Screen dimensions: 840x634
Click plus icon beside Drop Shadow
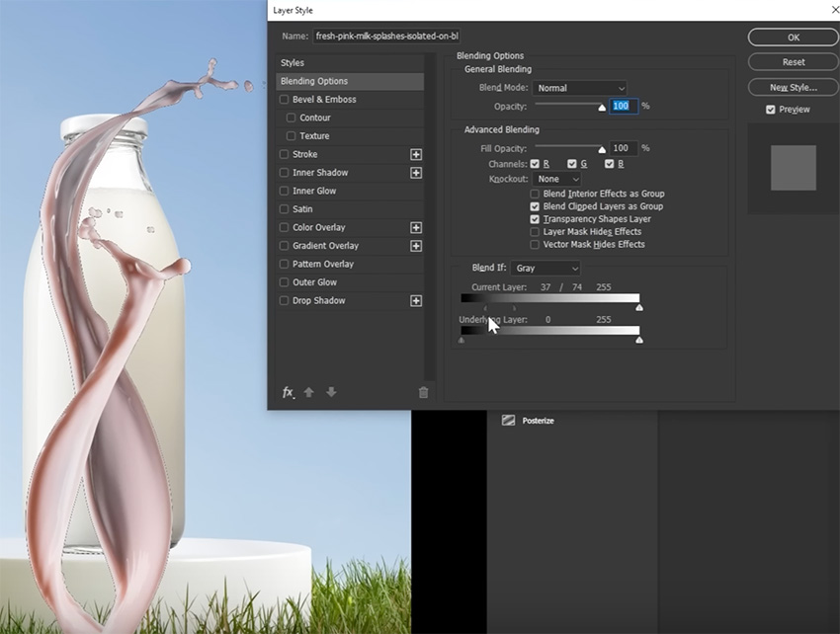416,300
